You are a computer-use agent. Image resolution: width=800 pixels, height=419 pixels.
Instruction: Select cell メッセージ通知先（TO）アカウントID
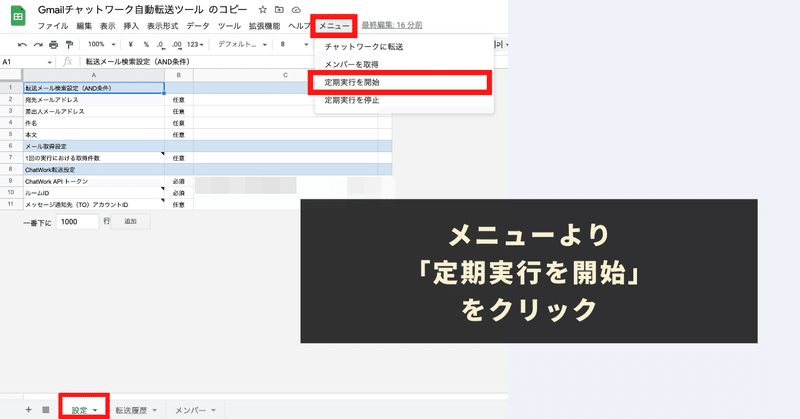click(94, 205)
